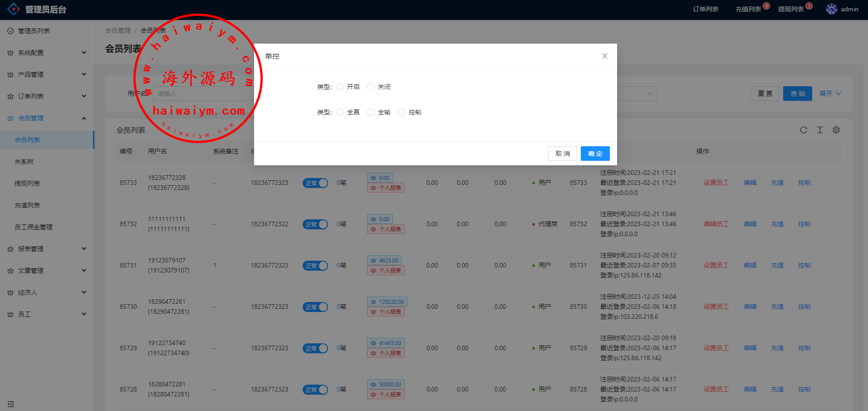Image resolution: width=868 pixels, height=411 pixels.
Task: Open the table column settings gear
Action: (836, 130)
